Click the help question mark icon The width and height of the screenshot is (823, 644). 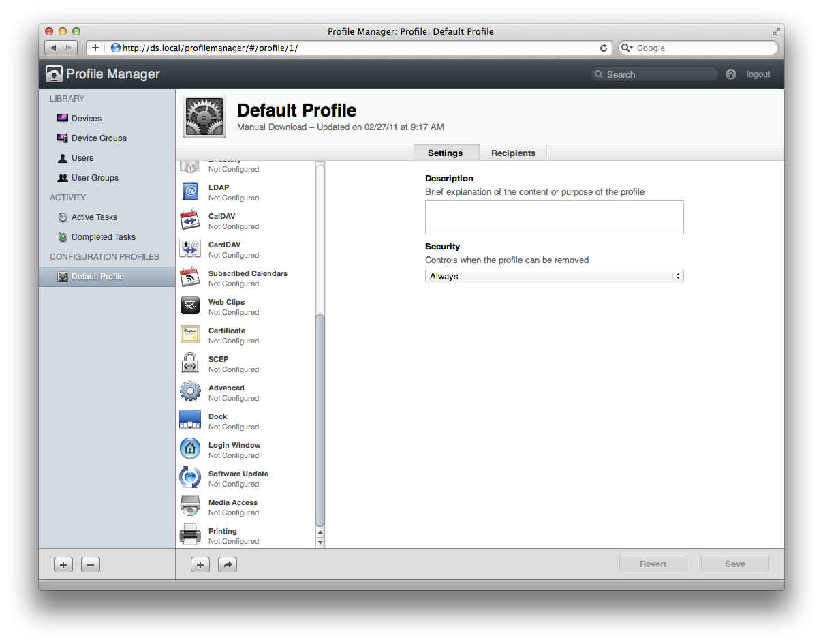731,74
